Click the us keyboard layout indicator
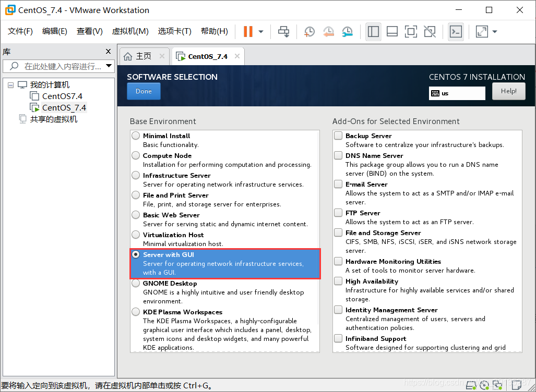Image resolution: width=536 pixels, height=392 pixels. (457, 93)
